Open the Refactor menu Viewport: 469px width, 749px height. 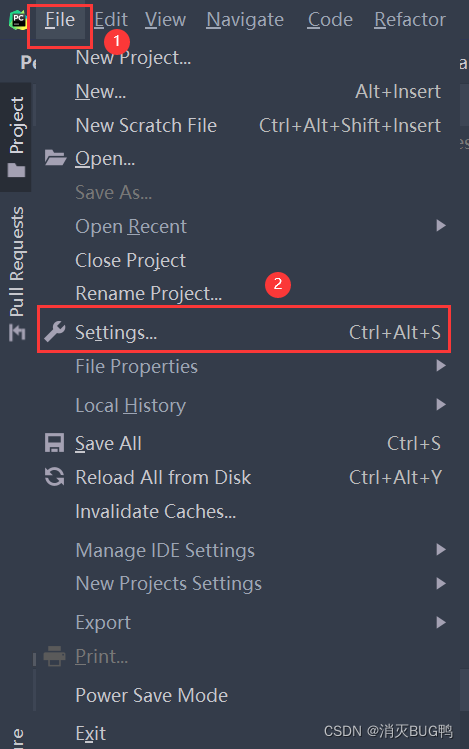coord(410,20)
